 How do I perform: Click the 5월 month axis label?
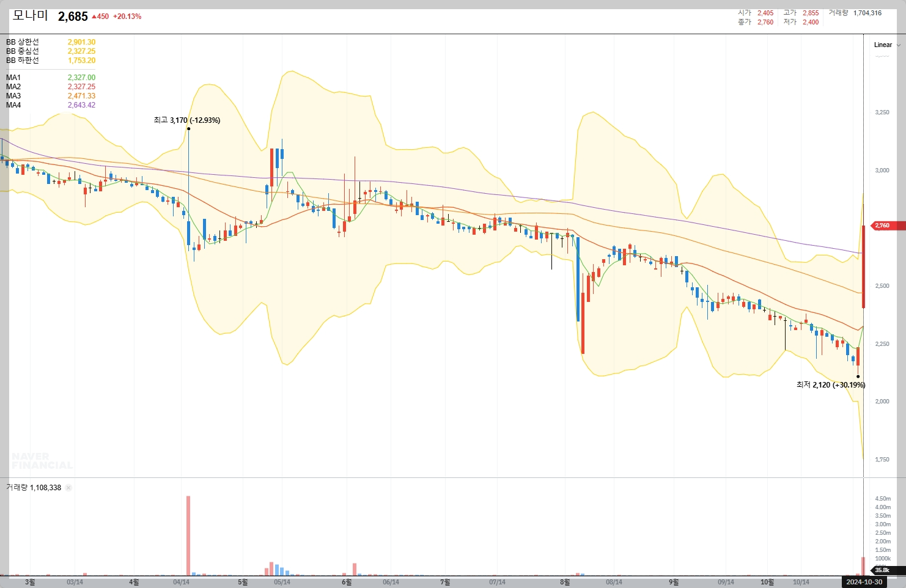click(x=243, y=582)
